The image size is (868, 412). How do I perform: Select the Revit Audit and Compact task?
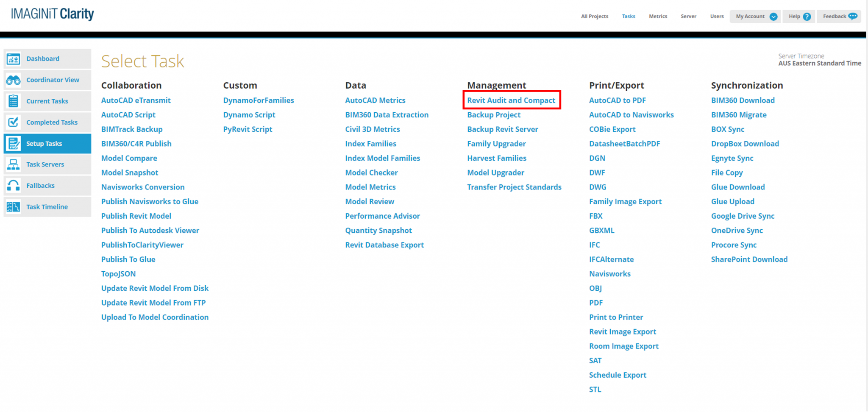[x=511, y=100]
